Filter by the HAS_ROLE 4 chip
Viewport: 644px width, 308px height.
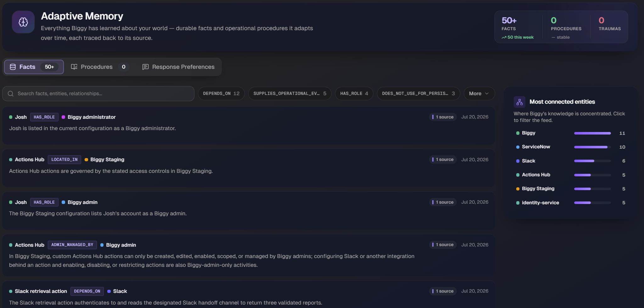pyautogui.click(x=354, y=94)
